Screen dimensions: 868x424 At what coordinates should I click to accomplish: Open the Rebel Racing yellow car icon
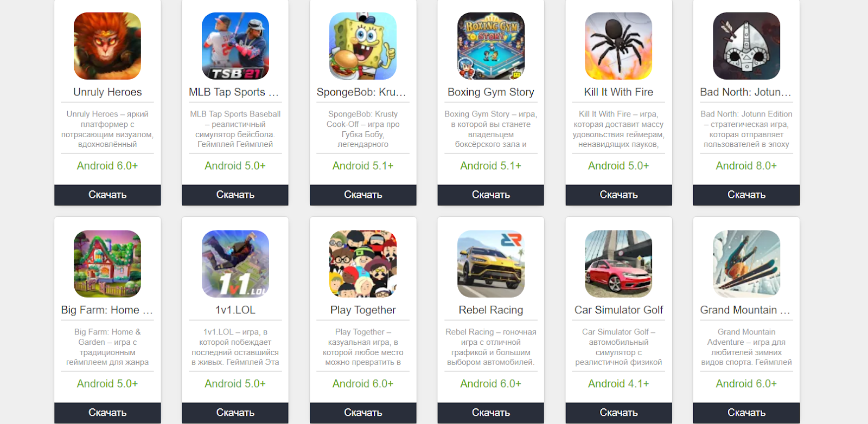coord(491,264)
